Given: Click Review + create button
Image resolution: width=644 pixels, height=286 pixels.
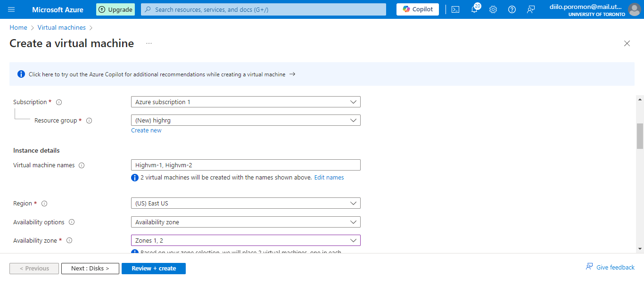Looking at the screenshot, I should (x=153, y=268).
